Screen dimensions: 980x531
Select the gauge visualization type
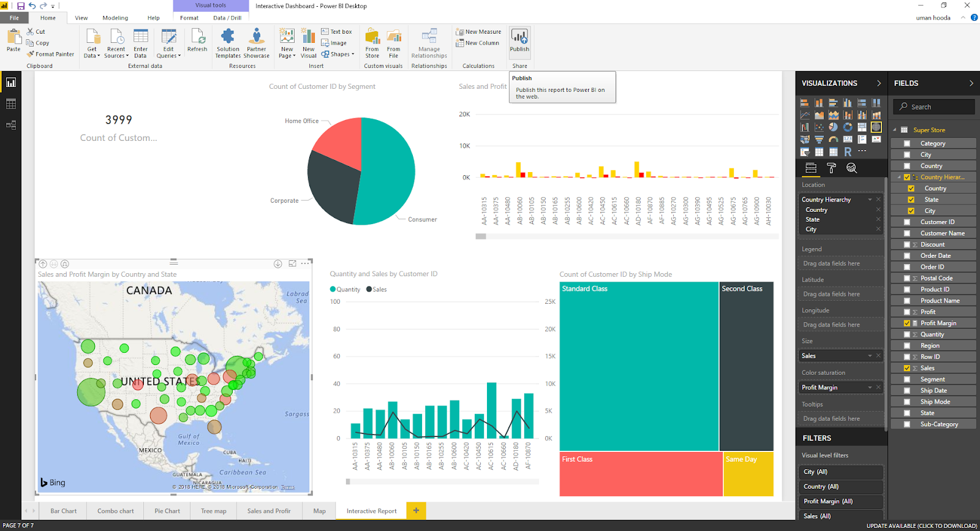834,139
